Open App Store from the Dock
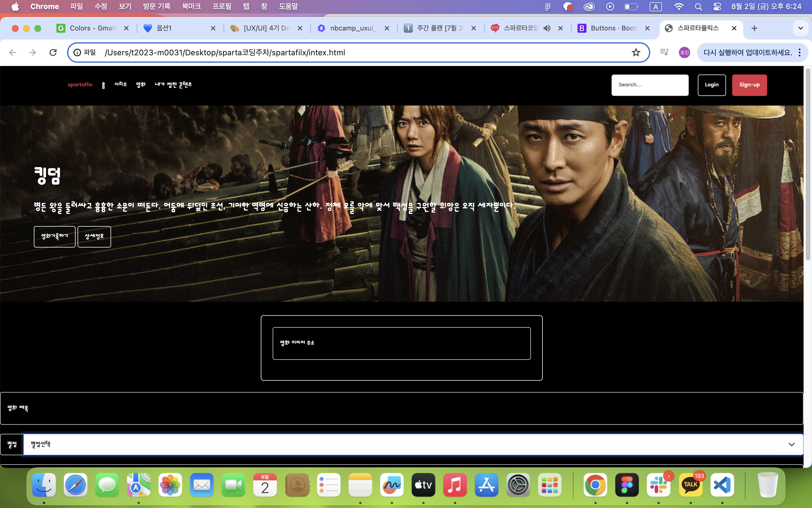The width and height of the screenshot is (812, 508). tap(487, 485)
